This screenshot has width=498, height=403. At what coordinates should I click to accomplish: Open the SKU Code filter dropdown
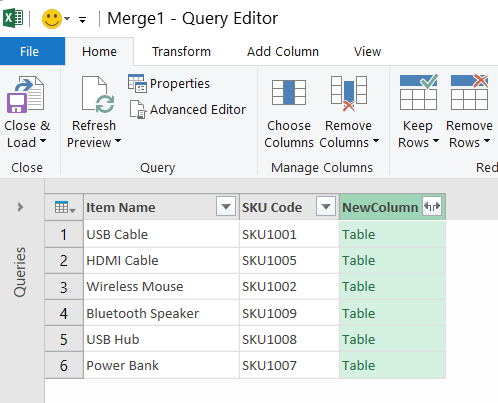(326, 207)
